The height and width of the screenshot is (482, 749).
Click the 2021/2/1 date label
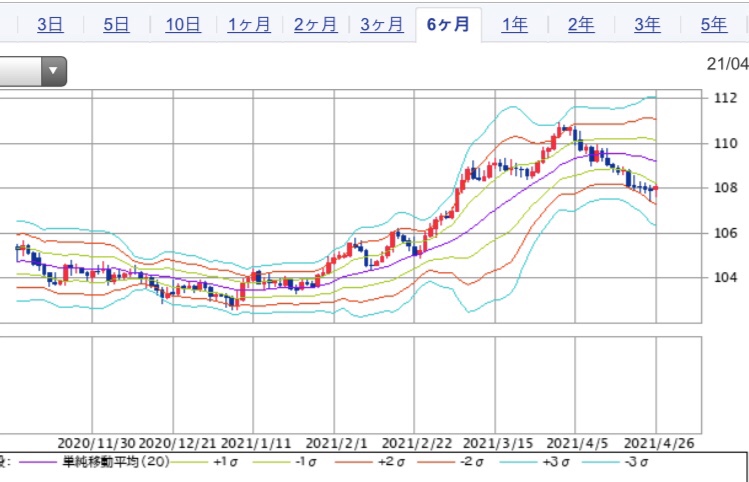pyautogui.click(x=336, y=443)
